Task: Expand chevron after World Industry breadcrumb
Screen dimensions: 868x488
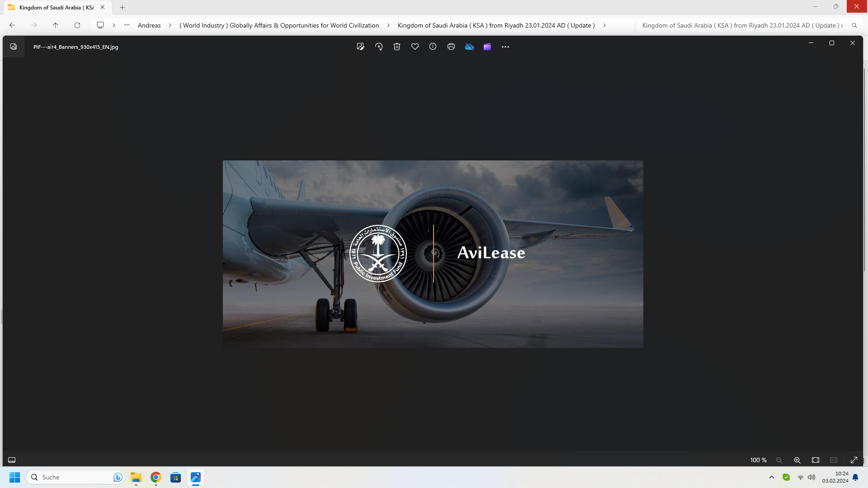Action: click(x=388, y=25)
